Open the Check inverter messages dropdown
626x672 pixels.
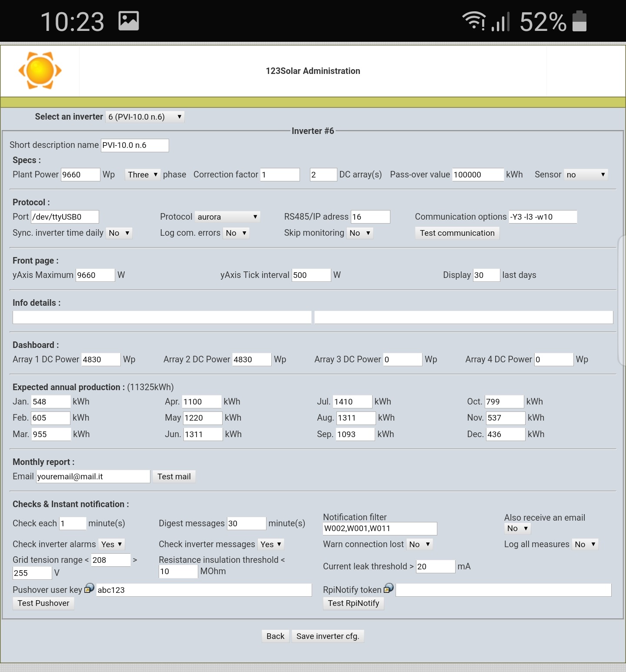[271, 544]
